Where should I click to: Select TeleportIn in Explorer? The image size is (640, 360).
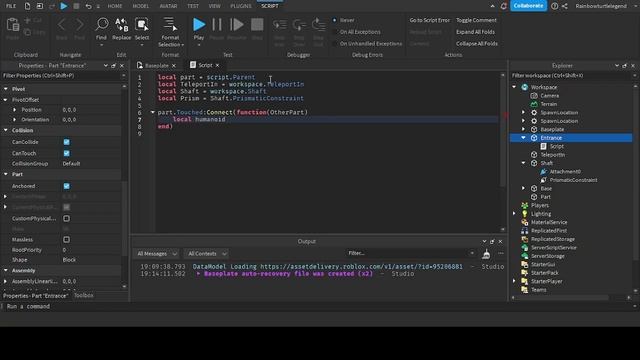pyautogui.click(x=553, y=155)
